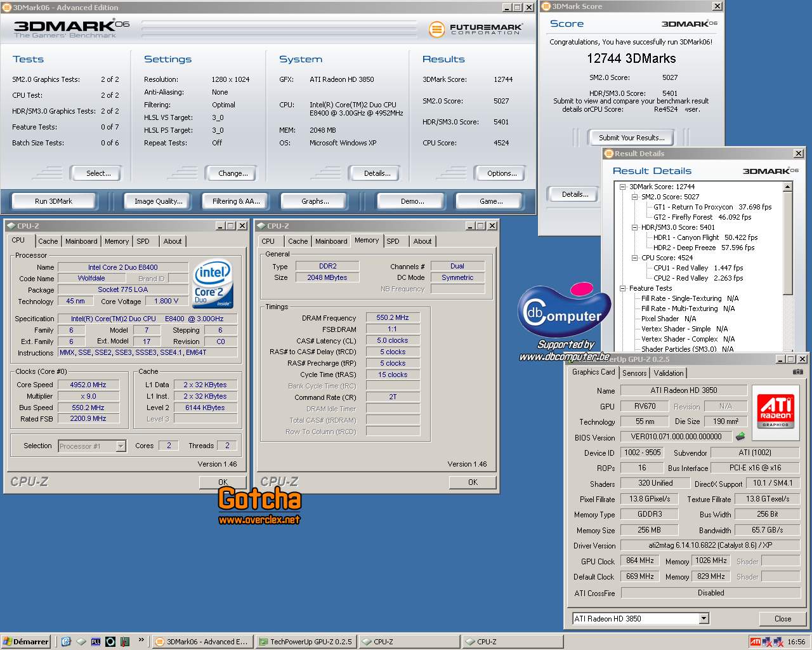
Task: Open the Processor #1 selection dropdown
Action: tap(121, 446)
